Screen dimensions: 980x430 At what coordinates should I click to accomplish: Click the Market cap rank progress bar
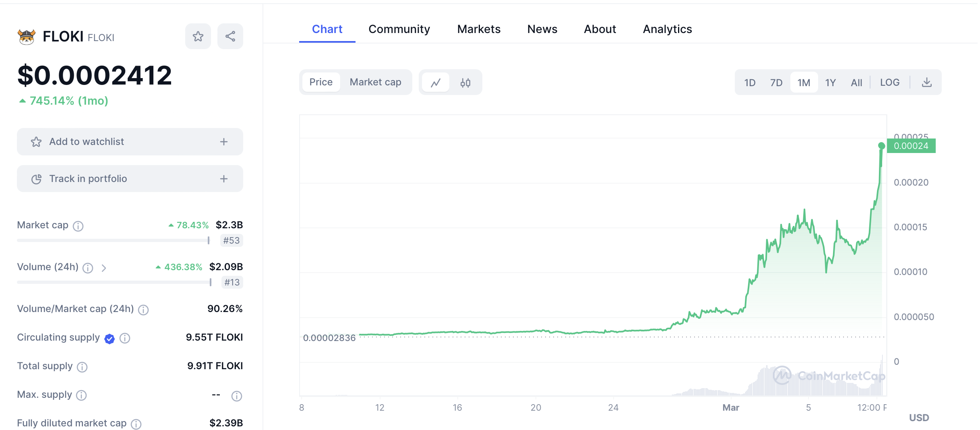pos(113,240)
